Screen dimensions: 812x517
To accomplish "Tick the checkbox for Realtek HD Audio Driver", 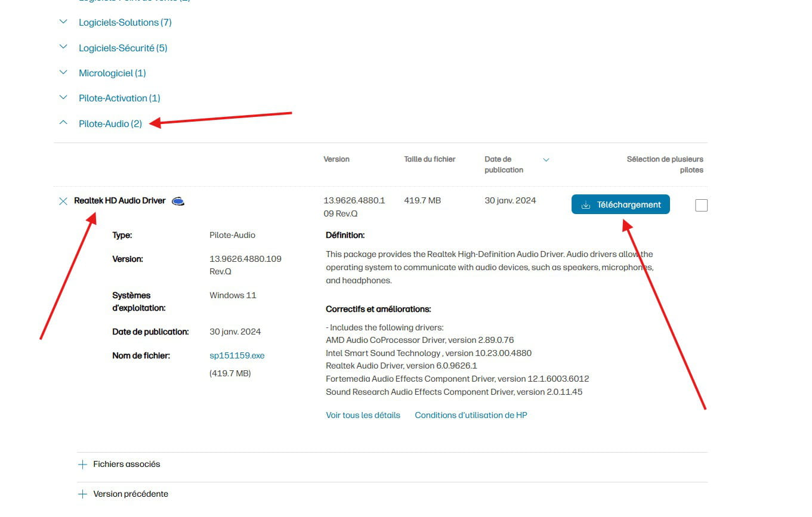I will tap(702, 205).
